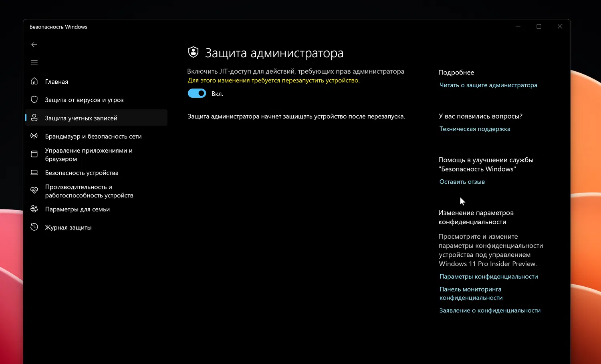
Task: Click the Защита администратора page heading
Action: point(274,53)
